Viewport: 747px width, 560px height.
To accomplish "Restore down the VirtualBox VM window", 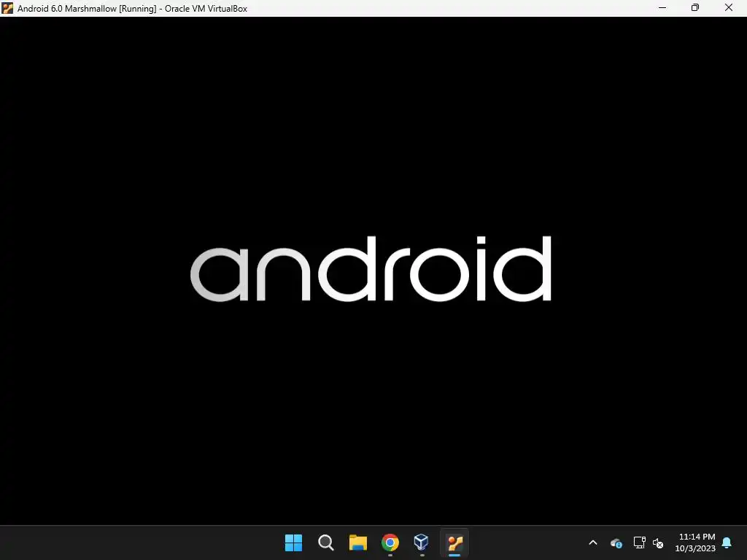I will pyautogui.click(x=695, y=7).
